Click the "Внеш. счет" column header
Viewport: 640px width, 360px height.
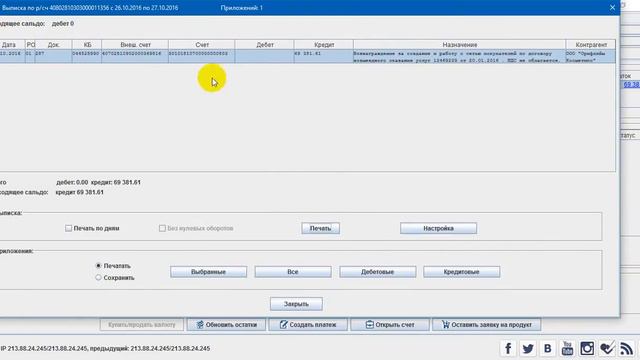tap(135, 45)
